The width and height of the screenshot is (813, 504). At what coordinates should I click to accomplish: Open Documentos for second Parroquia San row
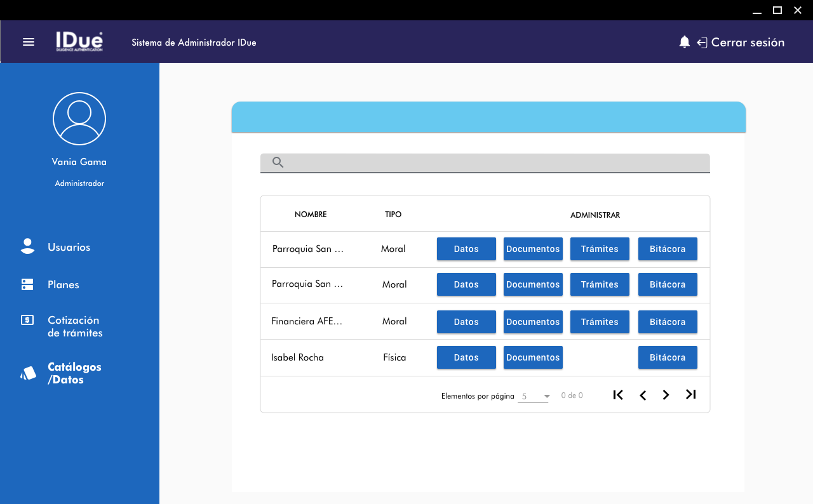coord(533,284)
